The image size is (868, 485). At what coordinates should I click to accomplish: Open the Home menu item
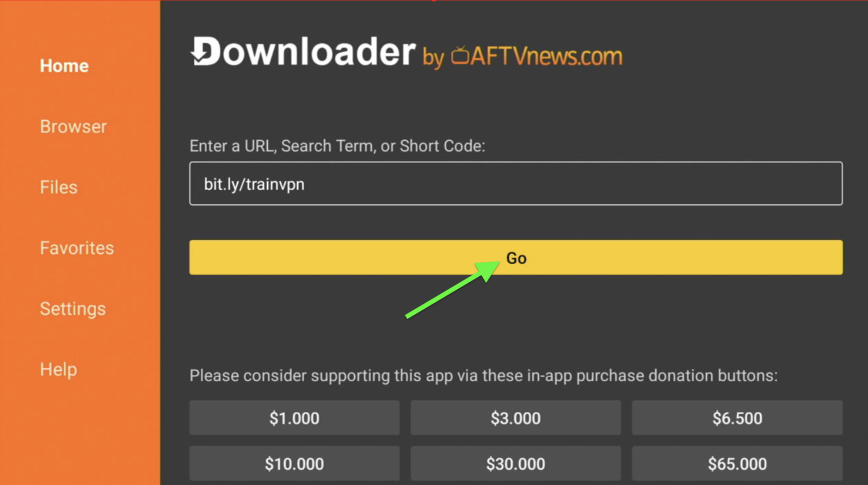click(64, 66)
